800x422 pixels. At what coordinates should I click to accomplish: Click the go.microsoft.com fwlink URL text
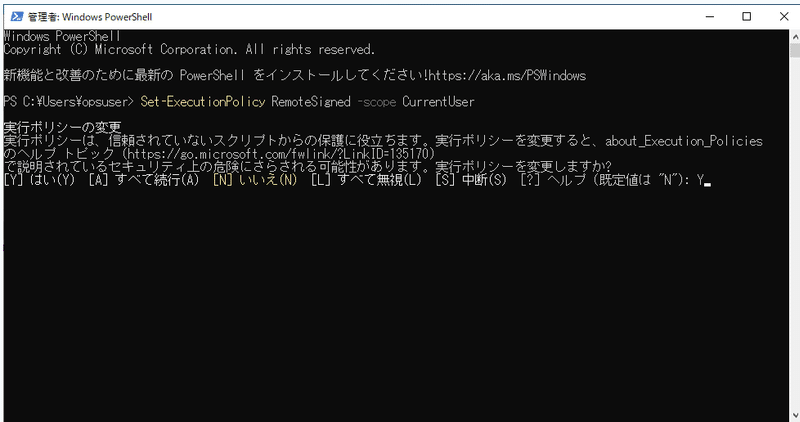pos(278,154)
